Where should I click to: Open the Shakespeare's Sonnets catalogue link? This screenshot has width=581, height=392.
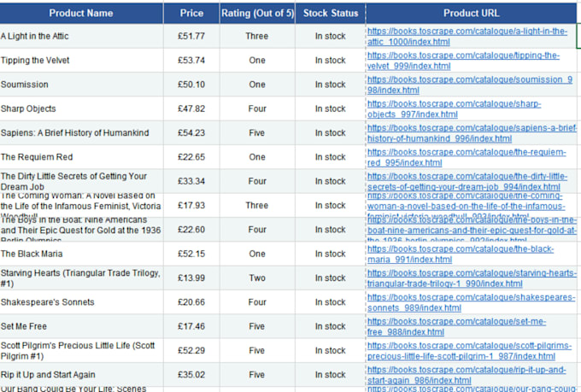tap(472, 302)
